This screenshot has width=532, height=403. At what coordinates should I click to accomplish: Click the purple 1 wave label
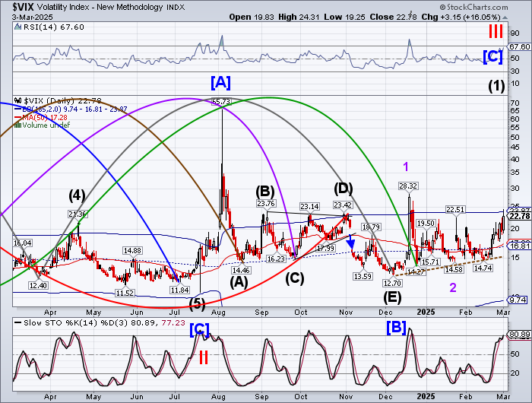[x=407, y=167]
